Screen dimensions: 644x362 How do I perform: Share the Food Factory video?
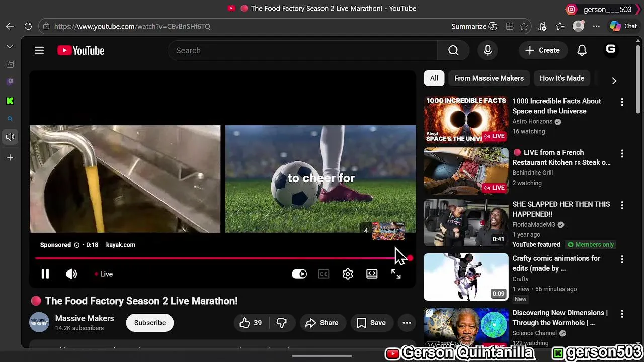pyautogui.click(x=322, y=323)
